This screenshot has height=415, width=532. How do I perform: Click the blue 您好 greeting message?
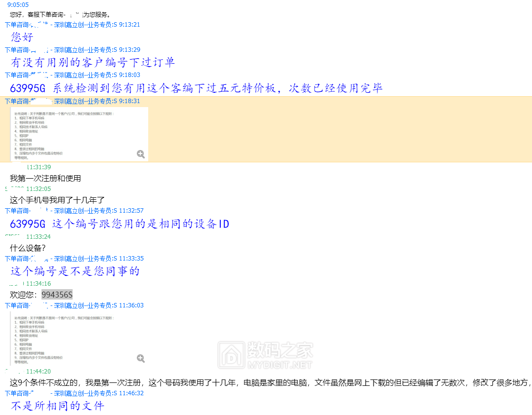22,37
